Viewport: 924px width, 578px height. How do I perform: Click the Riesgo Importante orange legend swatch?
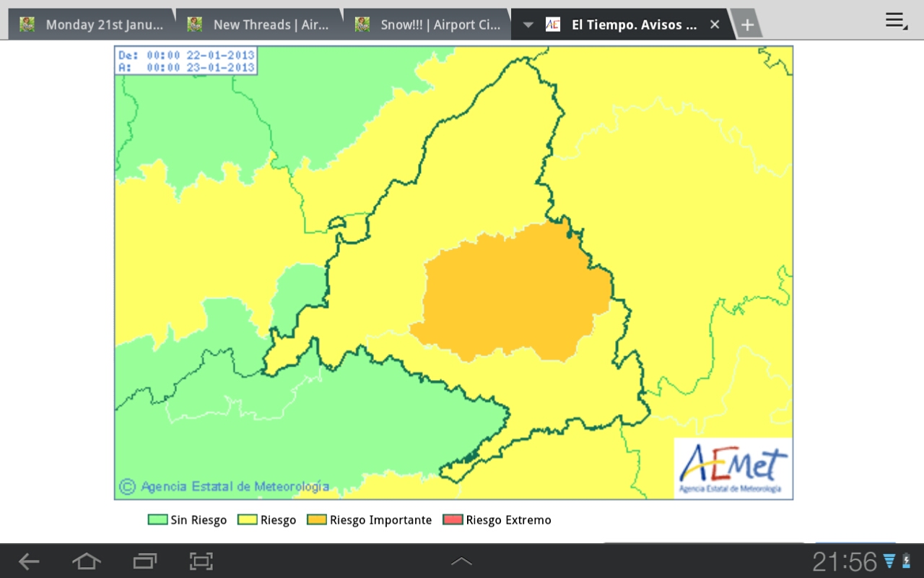(x=316, y=520)
